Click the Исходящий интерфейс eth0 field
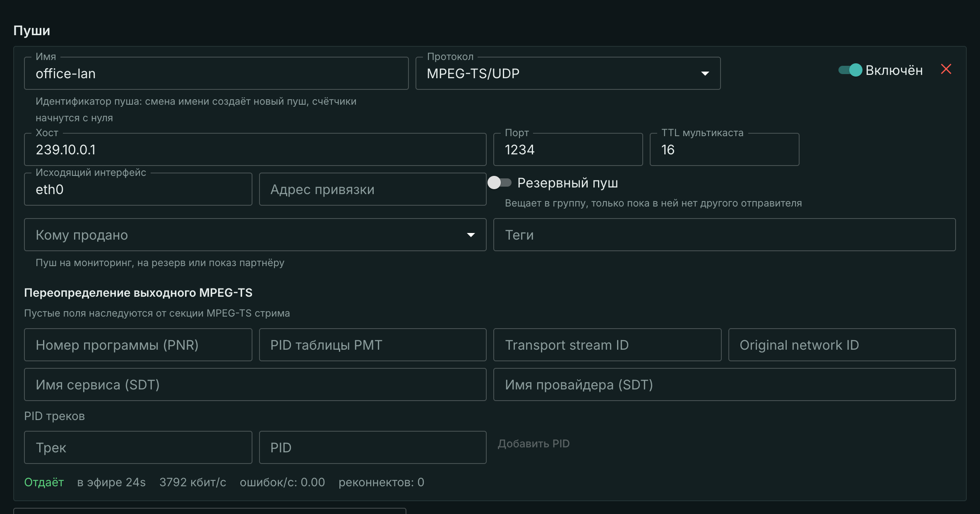980x514 pixels. [x=138, y=189]
